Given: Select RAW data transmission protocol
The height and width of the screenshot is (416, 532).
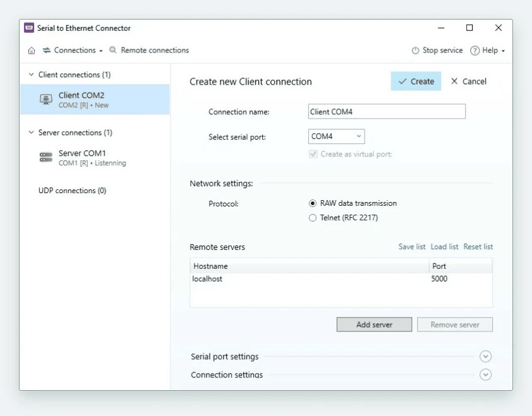Looking at the screenshot, I should pyautogui.click(x=312, y=203).
